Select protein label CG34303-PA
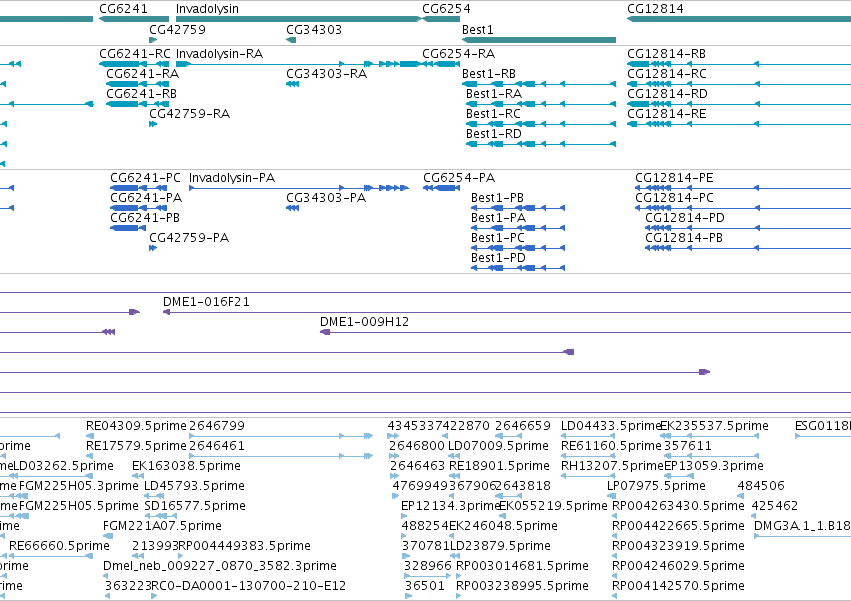This screenshot has height=601, width=851. (326, 198)
